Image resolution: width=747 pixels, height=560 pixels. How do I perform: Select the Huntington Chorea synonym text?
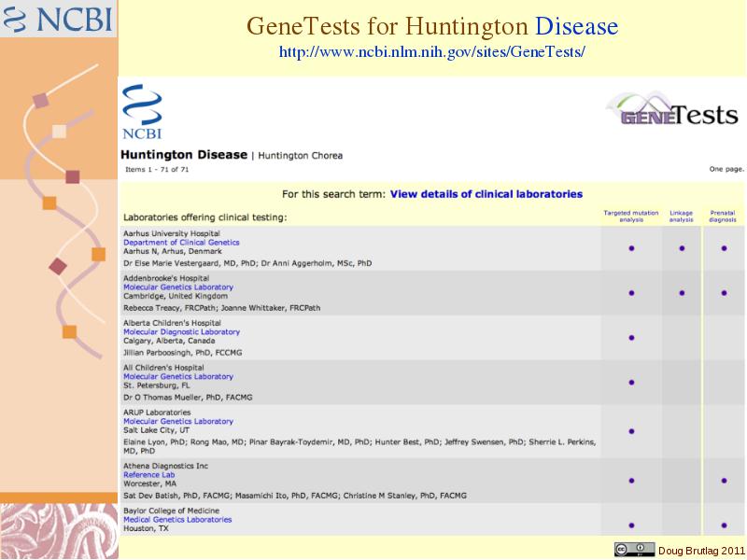pyautogui.click(x=300, y=156)
